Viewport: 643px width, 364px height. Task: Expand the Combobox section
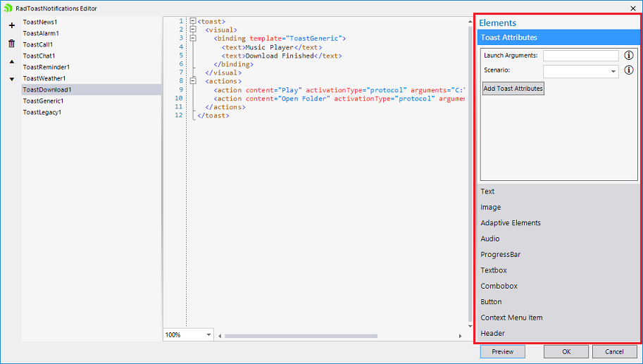click(558, 286)
